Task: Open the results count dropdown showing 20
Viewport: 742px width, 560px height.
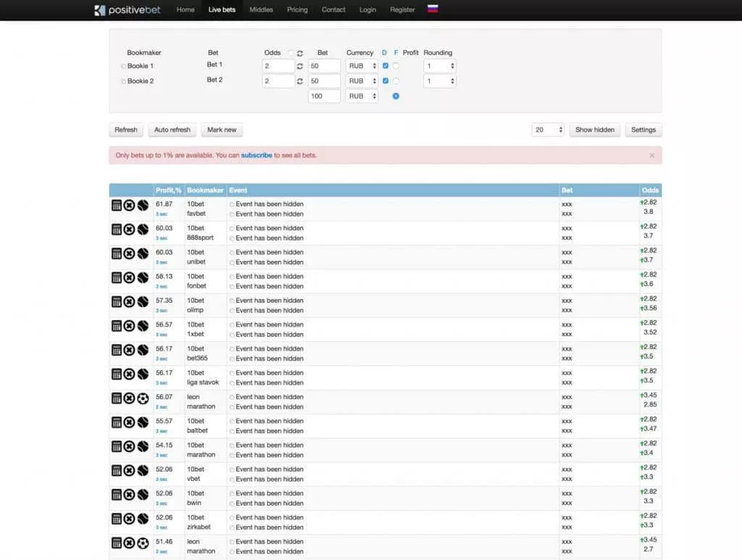Action: pos(548,130)
